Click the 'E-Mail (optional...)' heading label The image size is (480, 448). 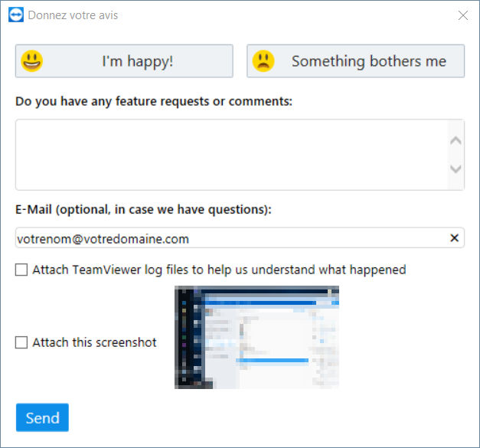pyautogui.click(x=143, y=210)
